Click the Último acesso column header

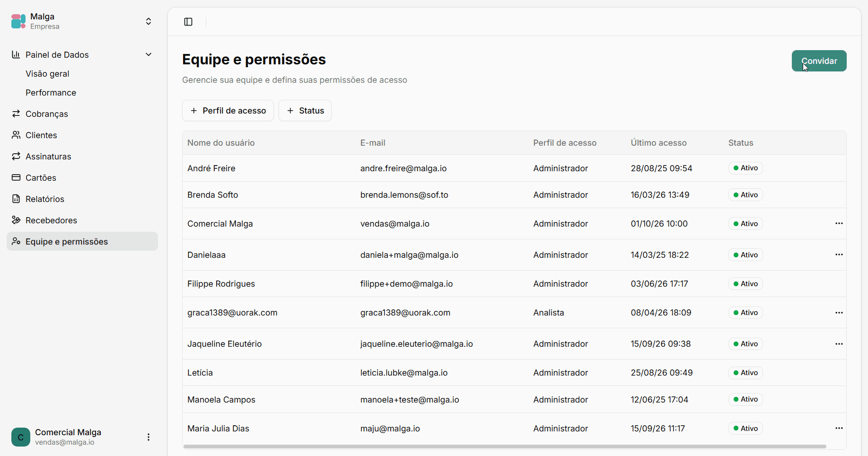658,143
